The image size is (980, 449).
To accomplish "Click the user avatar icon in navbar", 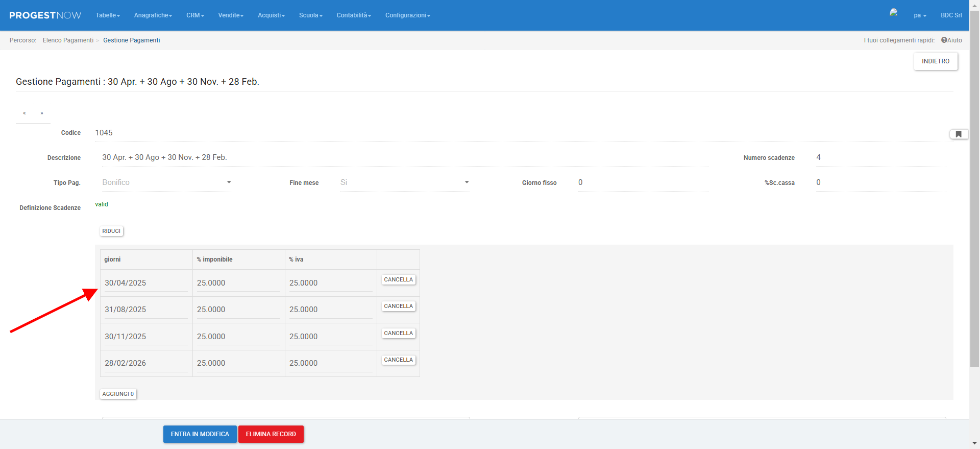I will point(893,13).
